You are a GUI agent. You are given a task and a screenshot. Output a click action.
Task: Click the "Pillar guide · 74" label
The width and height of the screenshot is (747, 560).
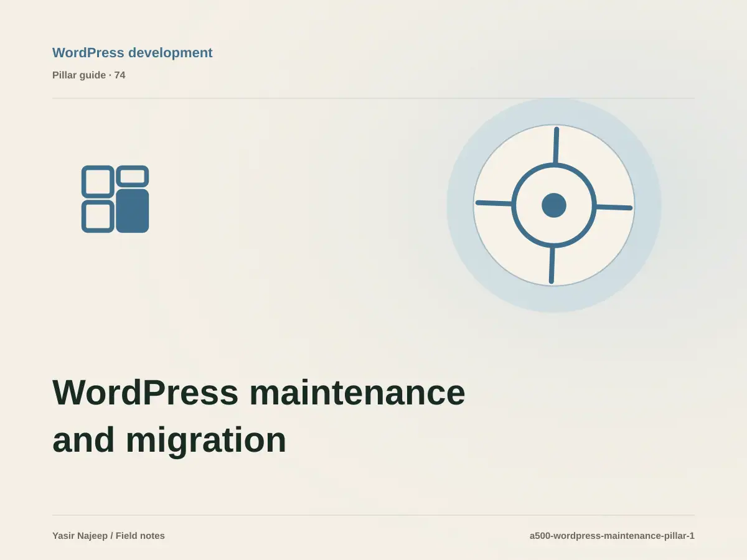(89, 75)
